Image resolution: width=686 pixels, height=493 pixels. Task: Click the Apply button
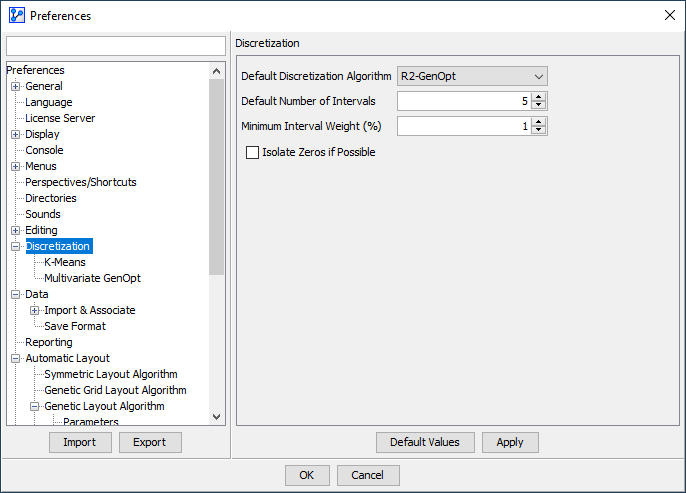pos(510,442)
